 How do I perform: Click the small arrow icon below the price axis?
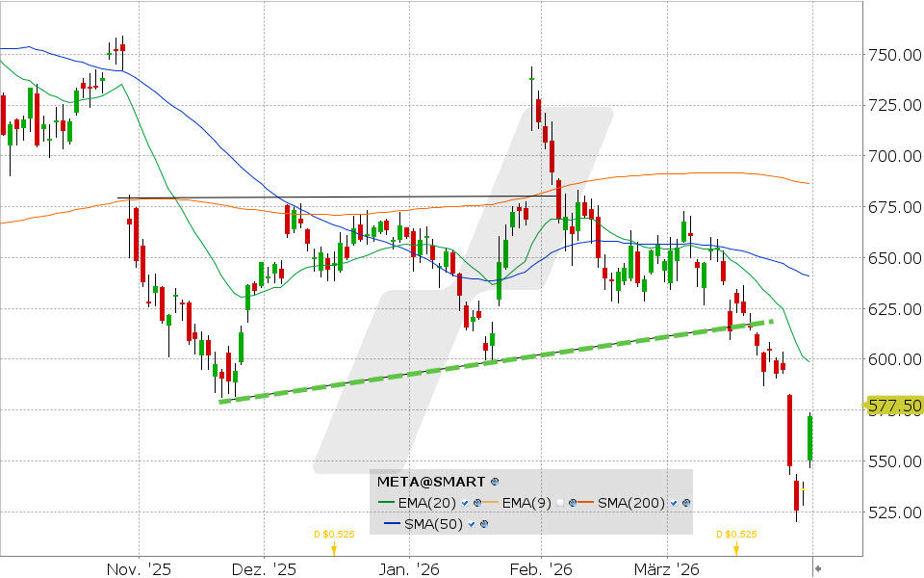click(817, 567)
